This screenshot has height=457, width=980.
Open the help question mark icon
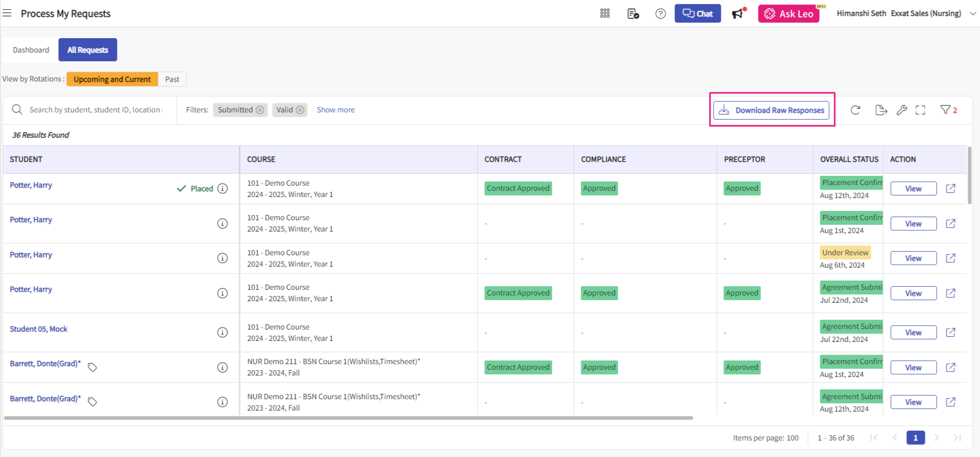(x=660, y=14)
